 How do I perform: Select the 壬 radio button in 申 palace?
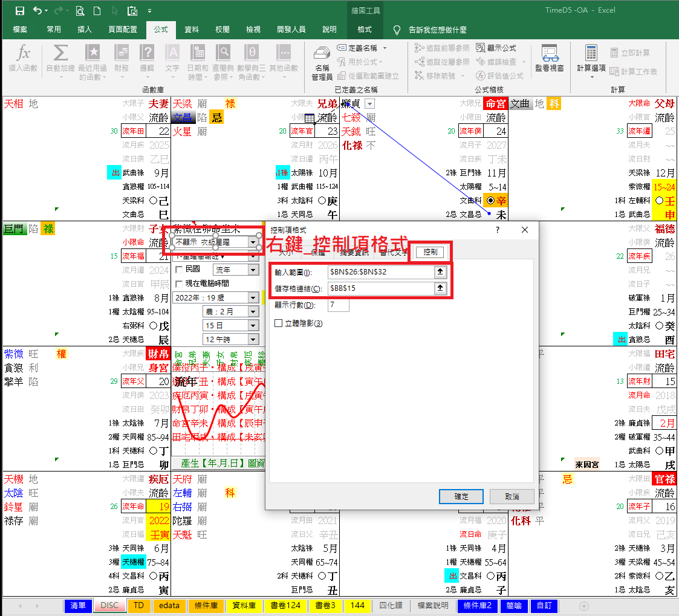tap(659, 201)
